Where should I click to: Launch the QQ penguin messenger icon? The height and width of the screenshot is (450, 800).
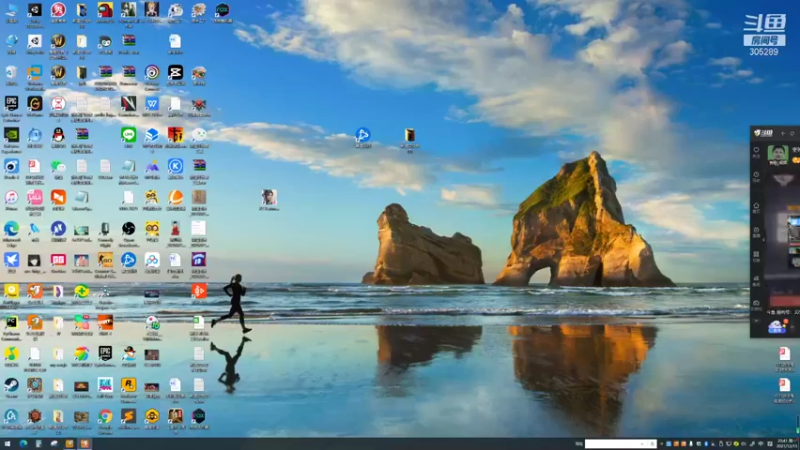[x=58, y=135]
